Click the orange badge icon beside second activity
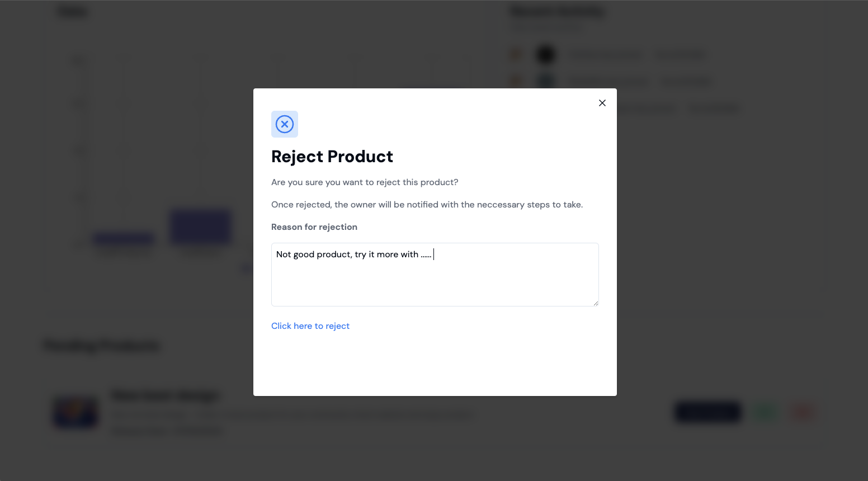This screenshot has height=481, width=868. pyautogui.click(x=516, y=81)
